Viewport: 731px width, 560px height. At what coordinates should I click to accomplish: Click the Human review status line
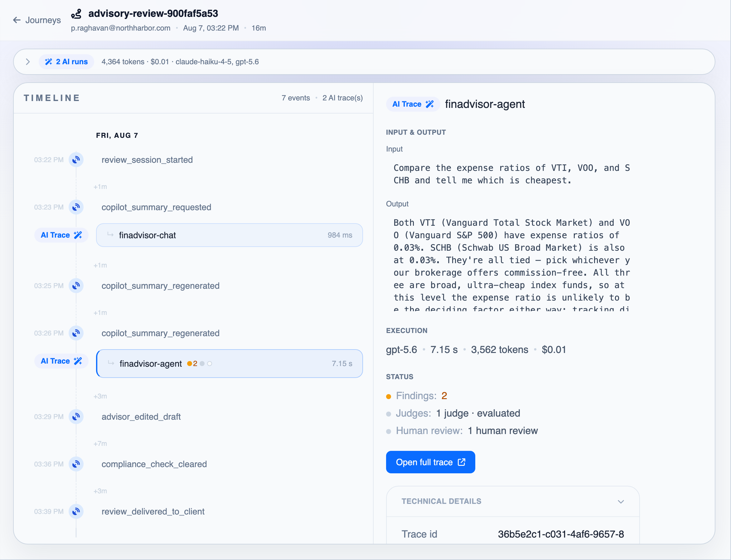(462, 431)
